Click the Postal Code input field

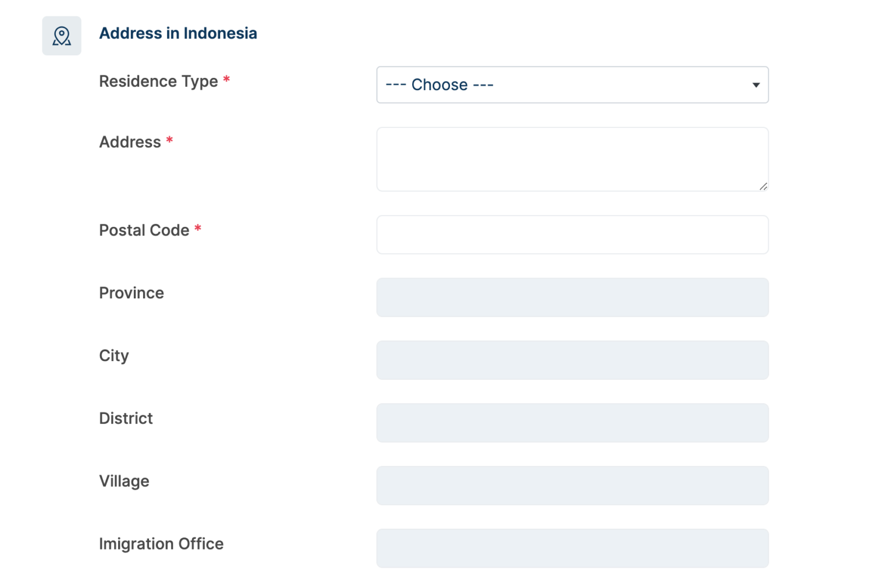[572, 234]
